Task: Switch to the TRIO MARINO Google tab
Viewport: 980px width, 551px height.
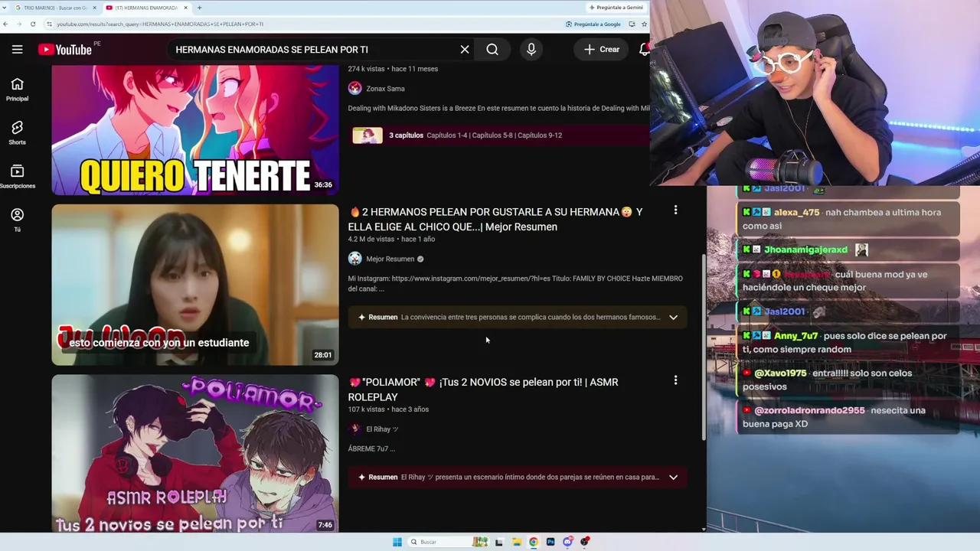Action: (55, 8)
